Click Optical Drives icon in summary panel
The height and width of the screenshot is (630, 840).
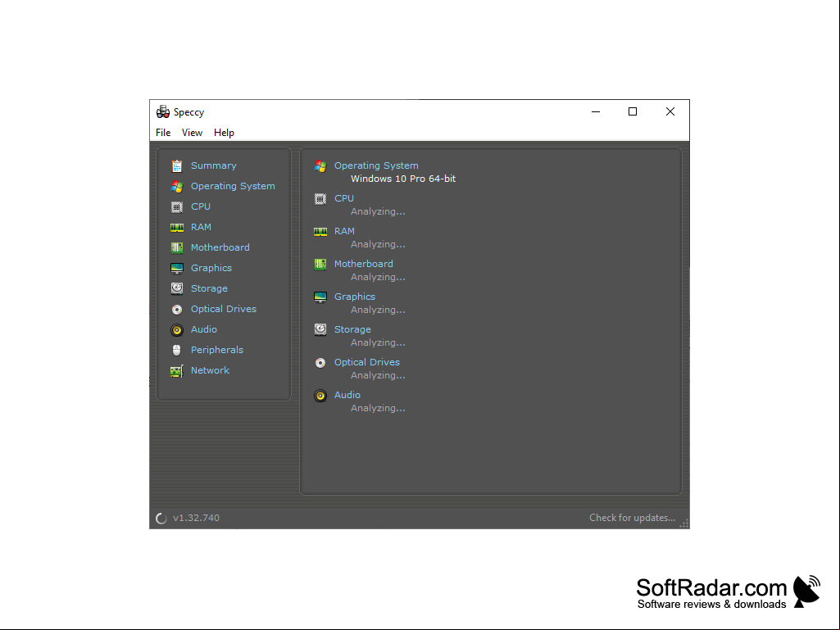point(320,363)
